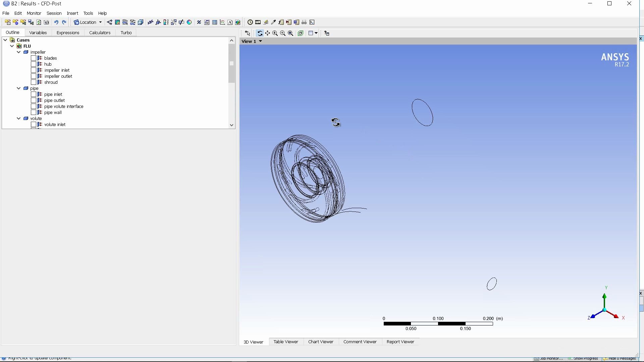This screenshot has height=362, width=644.
Task: Click the Undo arrow icon
Action: coord(56,22)
